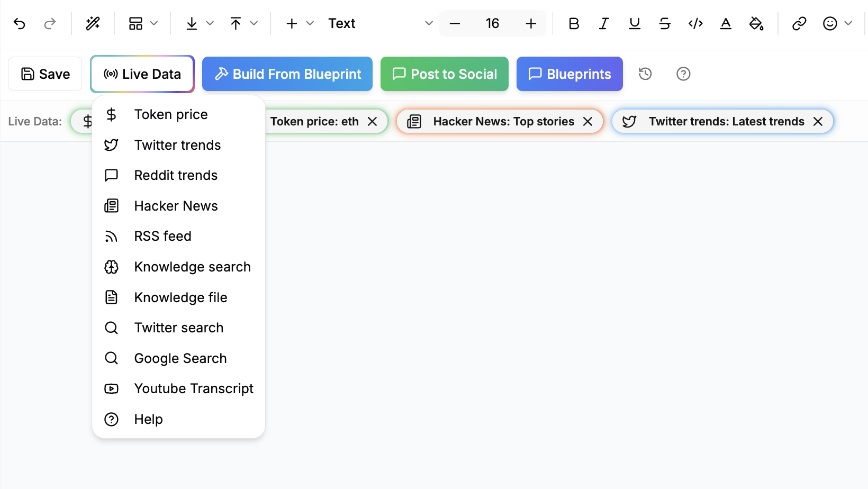Open the emoji picker smiley icon

pos(830,23)
